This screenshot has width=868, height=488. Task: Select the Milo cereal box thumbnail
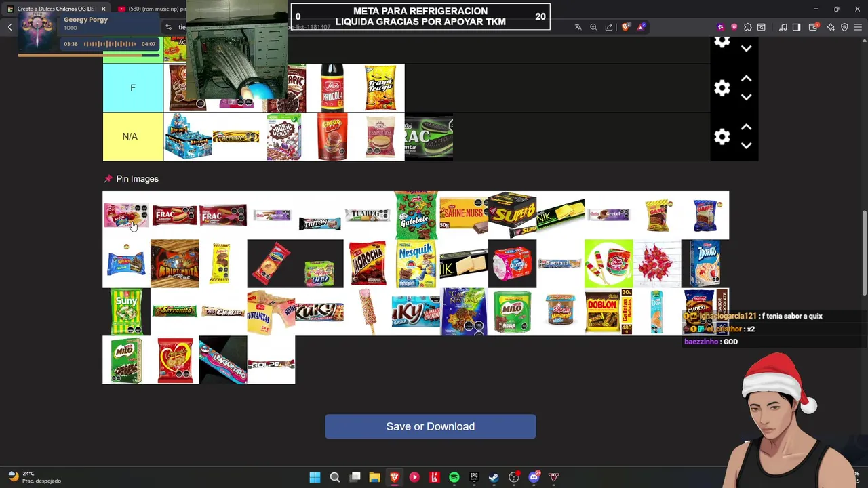pos(127,361)
